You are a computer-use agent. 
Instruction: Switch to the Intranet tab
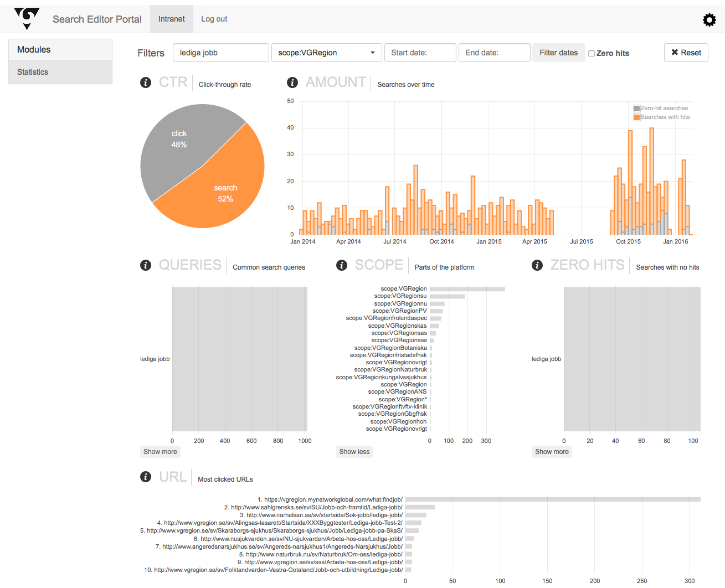point(171,19)
